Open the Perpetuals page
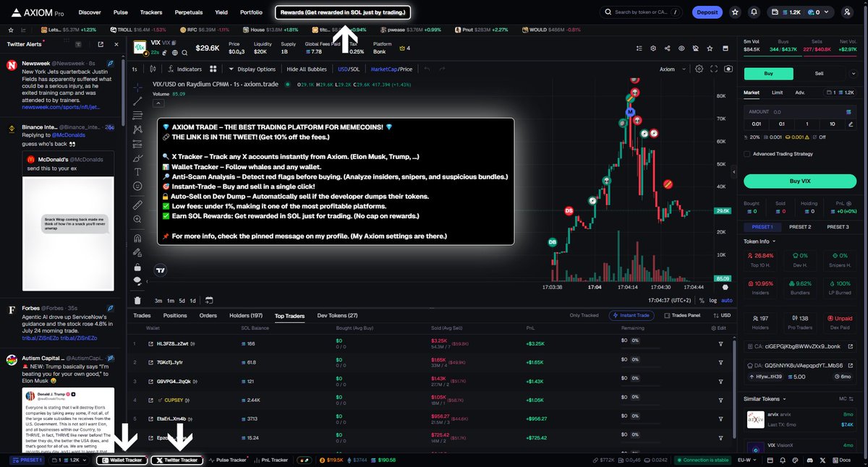 tap(189, 12)
